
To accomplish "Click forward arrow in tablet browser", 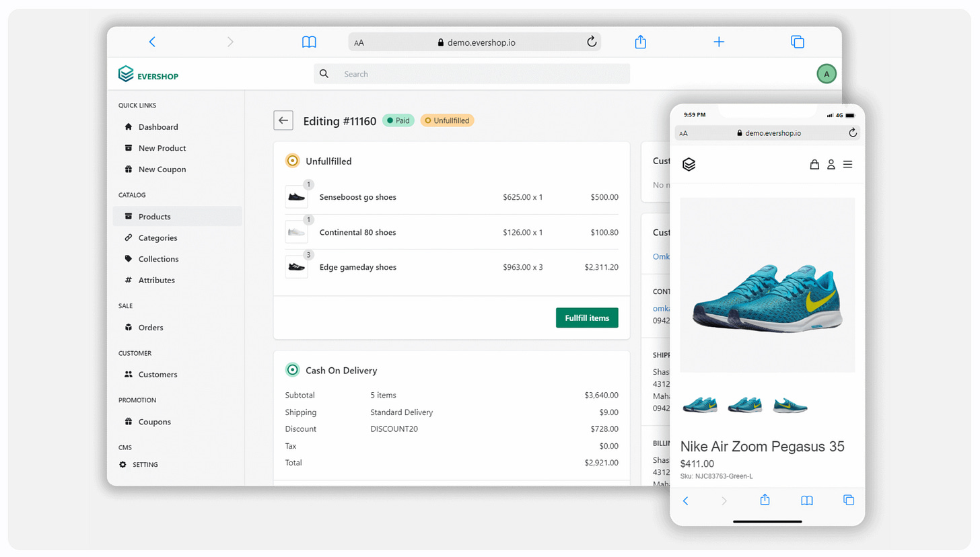I will (230, 42).
